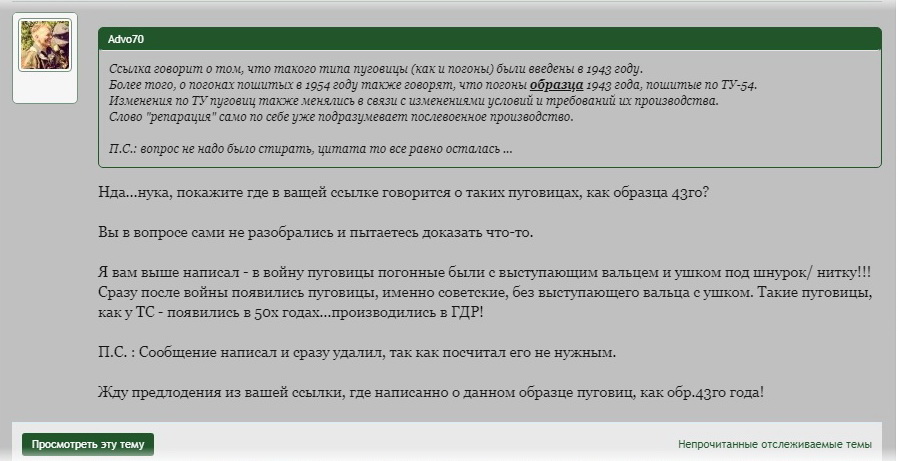Open the poster's avatar thumbnail
The image size is (898, 461).
tap(45, 45)
